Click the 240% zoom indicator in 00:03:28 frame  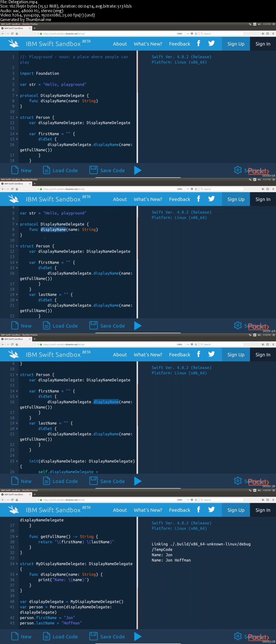point(180,500)
